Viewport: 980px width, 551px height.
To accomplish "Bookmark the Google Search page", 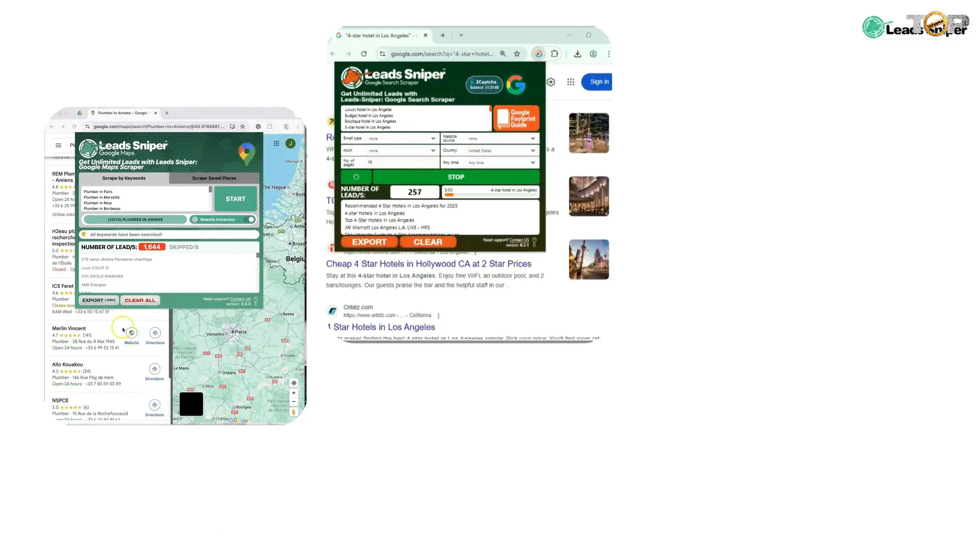I will coord(517,54).
